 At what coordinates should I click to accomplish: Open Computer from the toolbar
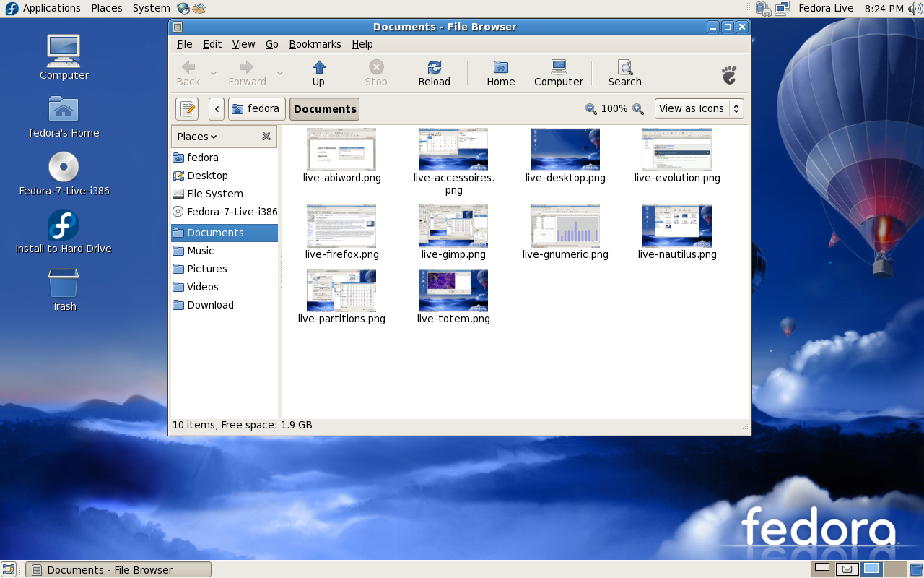558,74
